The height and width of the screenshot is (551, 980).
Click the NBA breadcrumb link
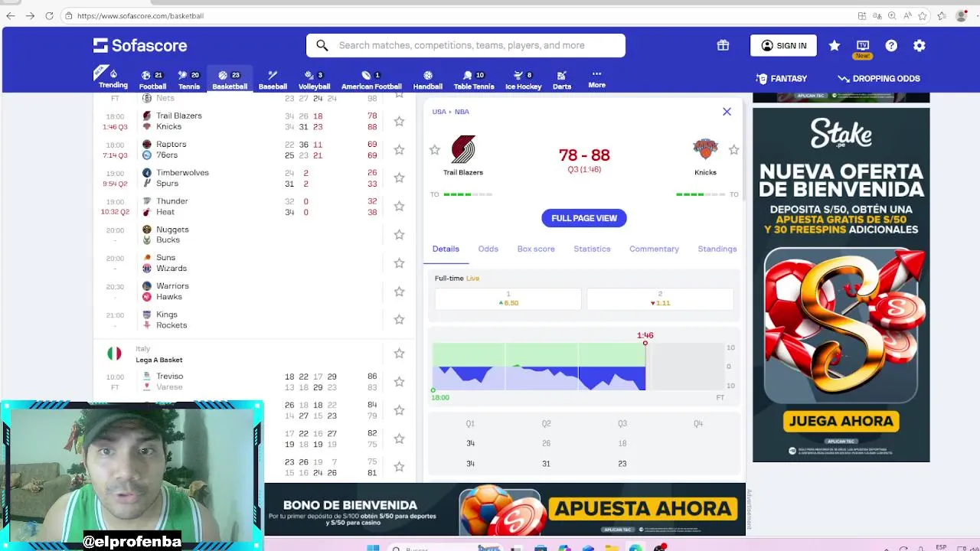click(462, 112)
